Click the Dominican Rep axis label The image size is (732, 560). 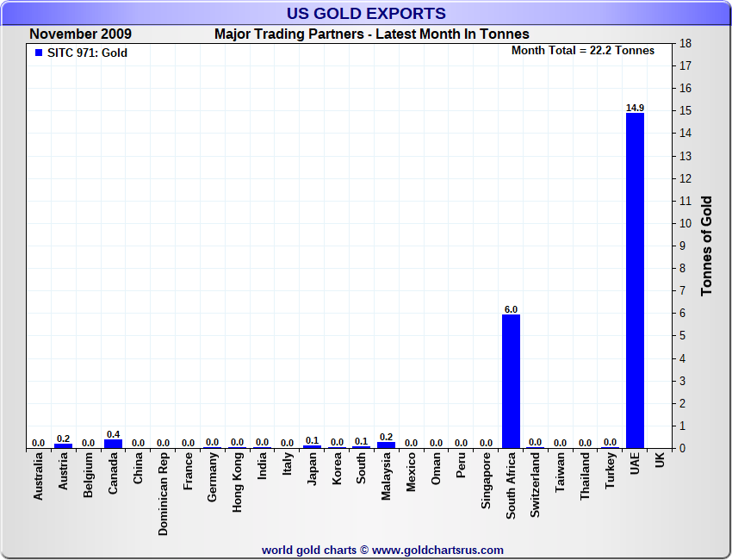163,494
